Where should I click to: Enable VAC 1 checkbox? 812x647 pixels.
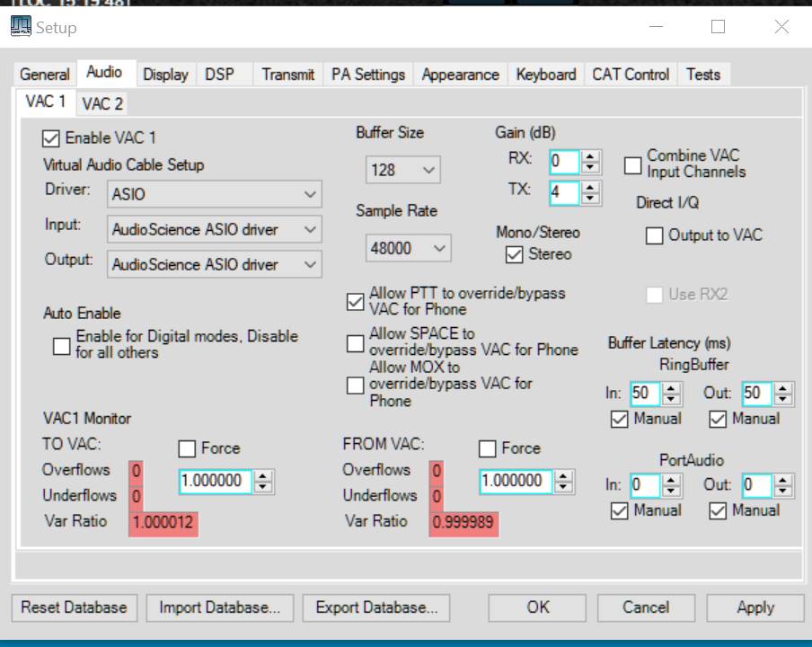(49, 139)
